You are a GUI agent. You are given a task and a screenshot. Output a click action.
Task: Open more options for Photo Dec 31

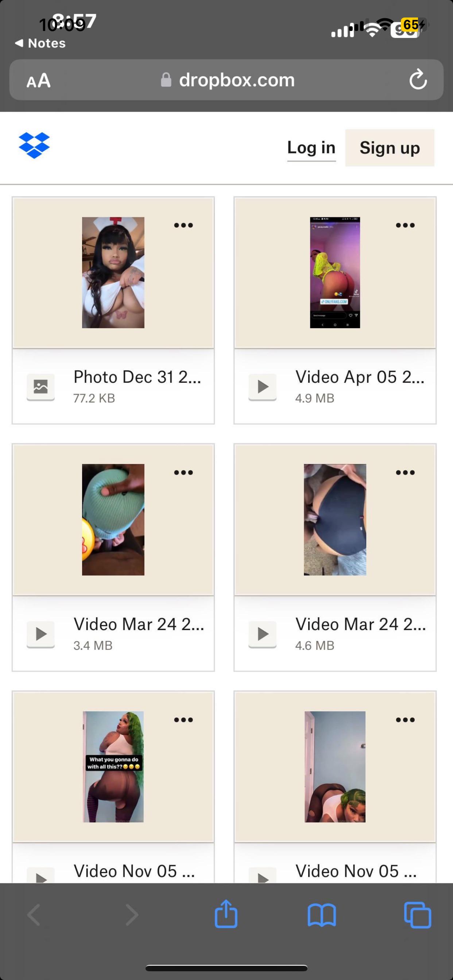(183, 225)
